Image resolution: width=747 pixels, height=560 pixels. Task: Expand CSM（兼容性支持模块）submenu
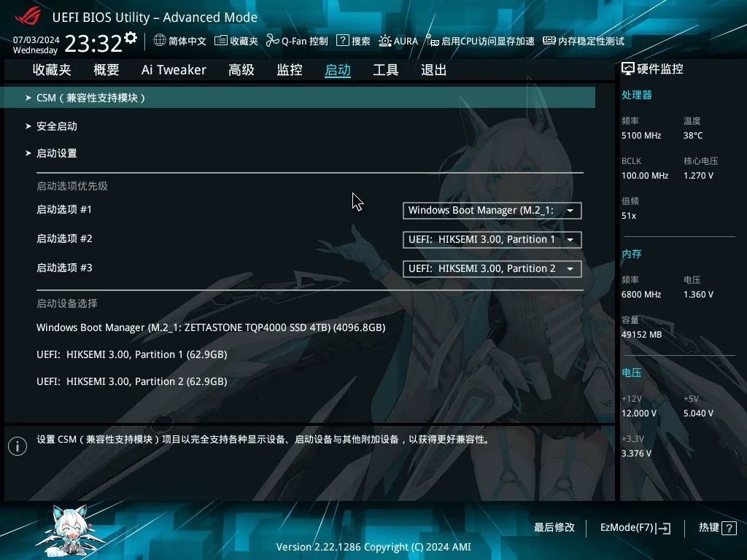point(298,98)
